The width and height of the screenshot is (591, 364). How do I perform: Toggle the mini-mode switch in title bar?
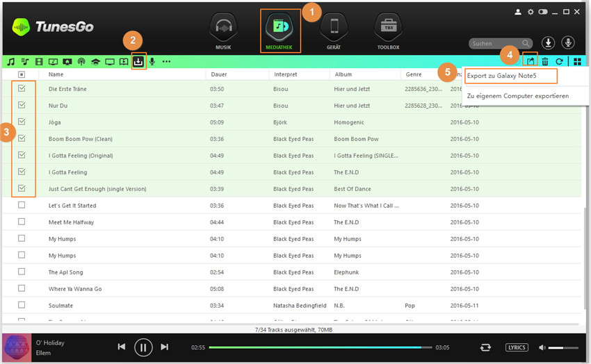pos(543,12)
